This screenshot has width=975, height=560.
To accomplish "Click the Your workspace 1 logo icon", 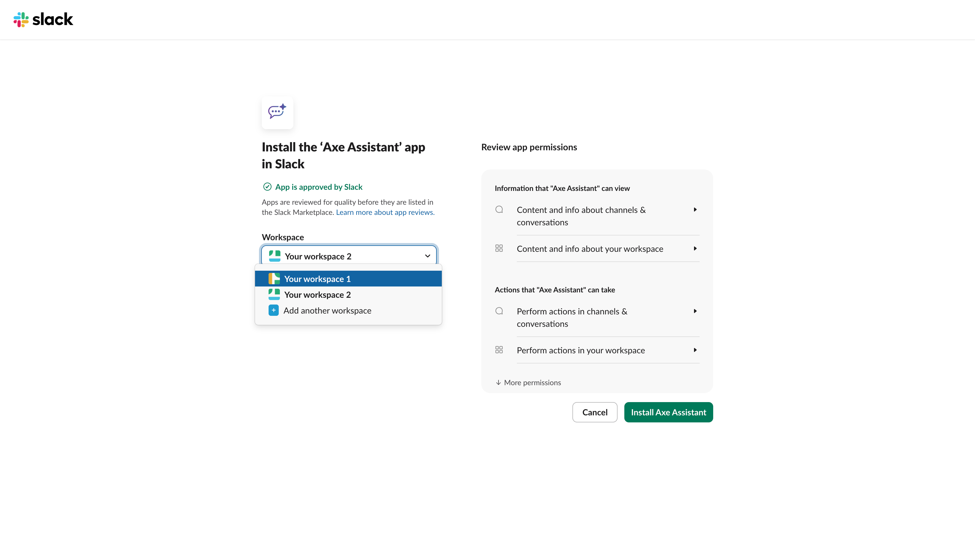I will point(274,279).
